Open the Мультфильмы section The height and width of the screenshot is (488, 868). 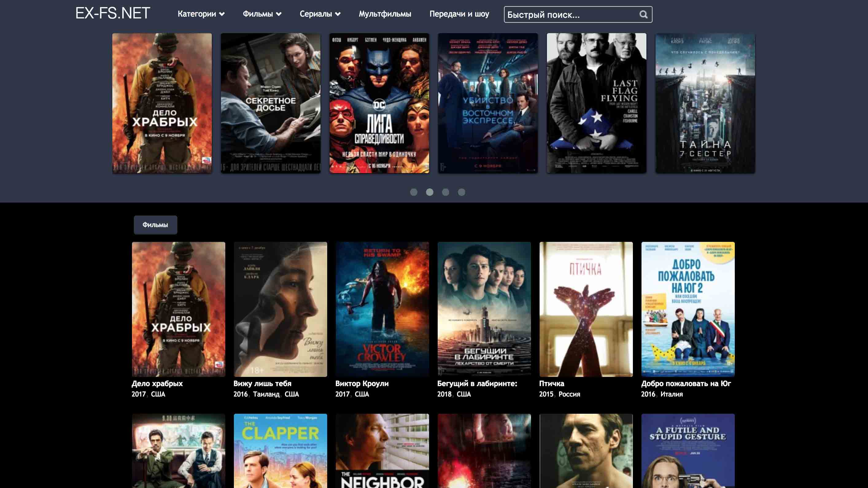(x=385, y=14)
